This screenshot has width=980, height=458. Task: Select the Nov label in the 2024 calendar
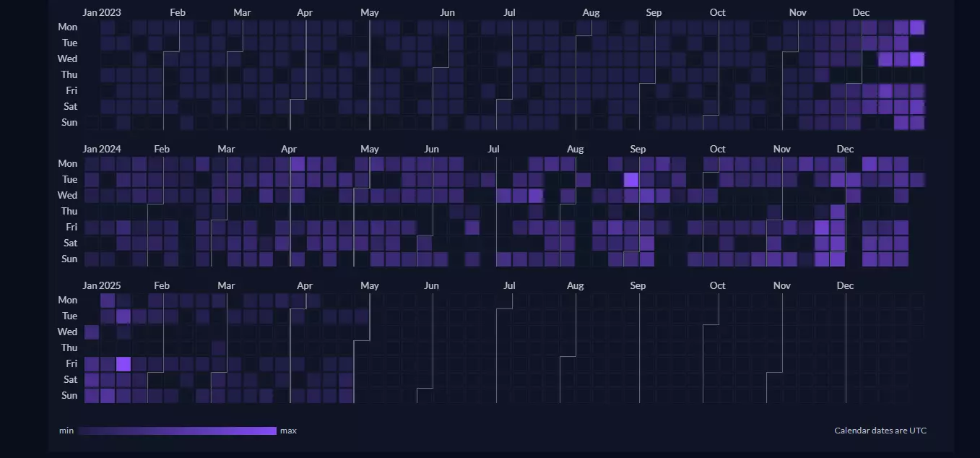782,149
